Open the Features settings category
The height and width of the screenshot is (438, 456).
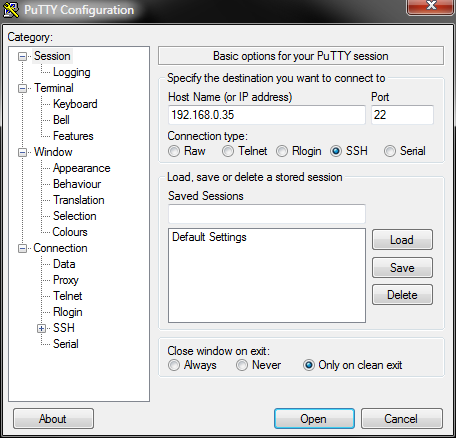pyautogui.click(x=73, y=136)
